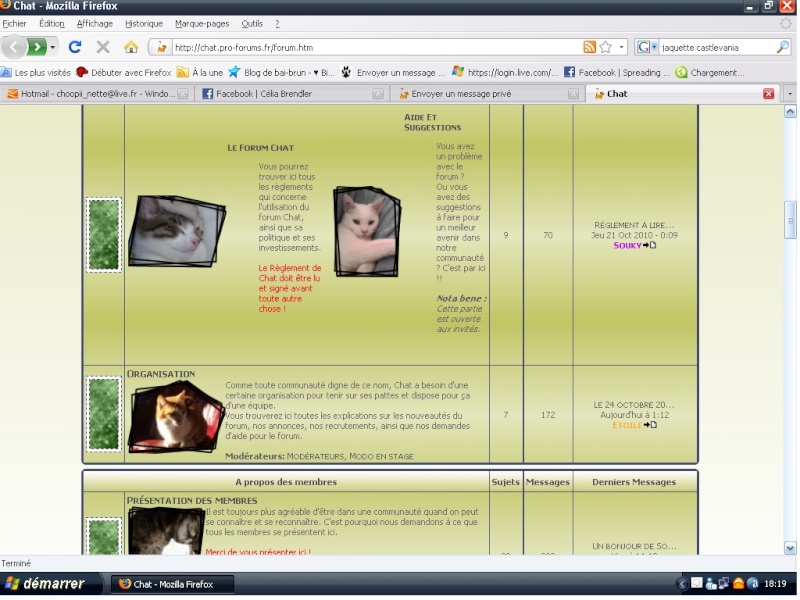This screenshot has width=800, height=600.
Task: Open the Affichage menu
Action: pyautogui.click(x=95, y=23)
